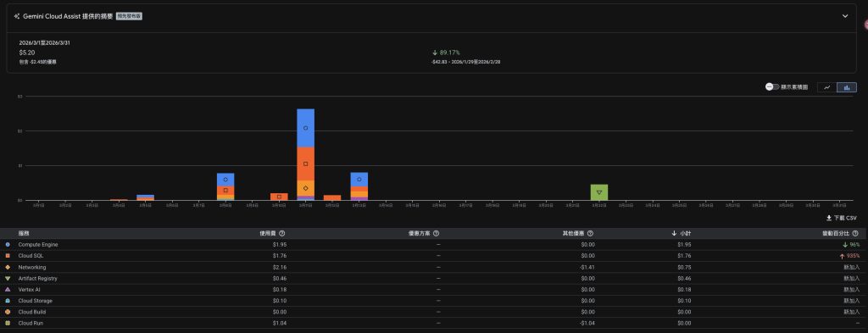Click the blue circle icon for Compute Engine

tap(8, 245)
